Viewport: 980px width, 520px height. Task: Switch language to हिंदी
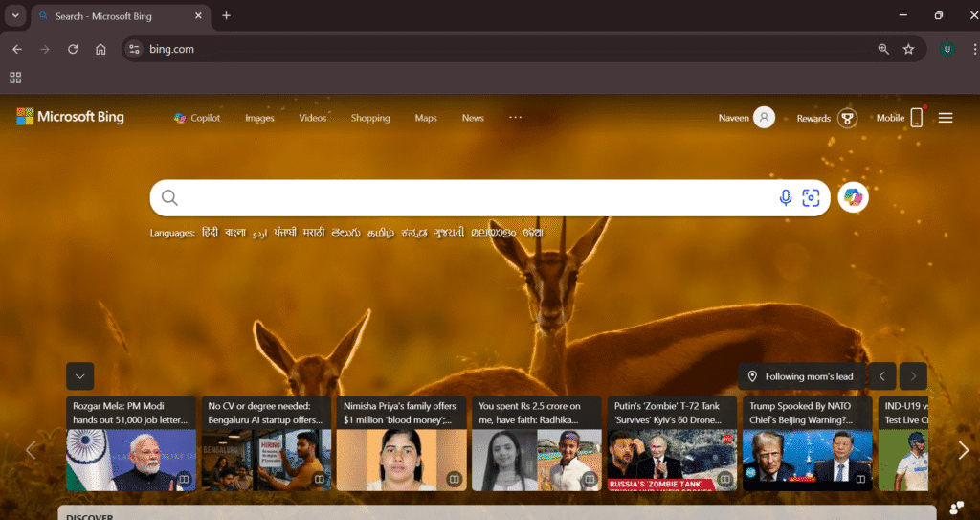(210, 232)
